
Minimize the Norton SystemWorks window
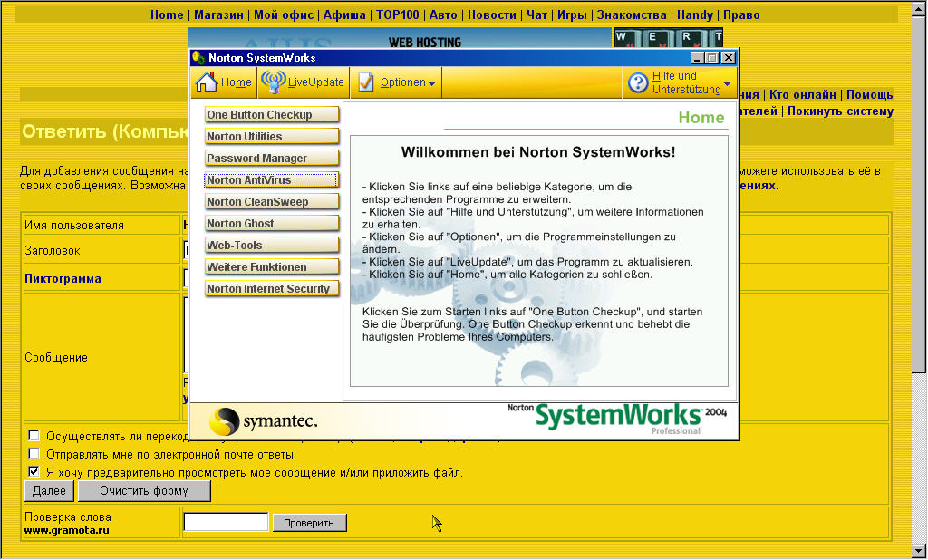tap(697, 57)
